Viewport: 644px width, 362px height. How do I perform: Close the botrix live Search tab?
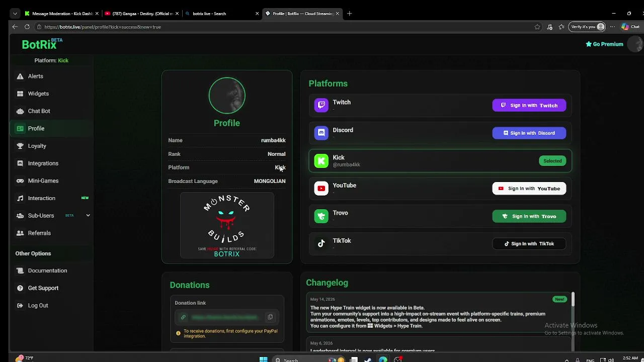pyautogui.click(x=257, y=14)
